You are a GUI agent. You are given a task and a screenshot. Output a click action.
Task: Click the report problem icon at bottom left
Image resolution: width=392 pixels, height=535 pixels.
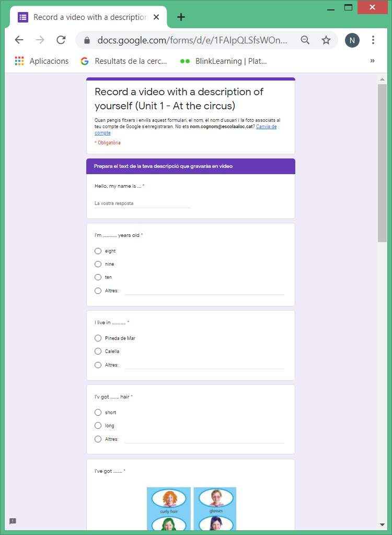click(x=13, y=521)
